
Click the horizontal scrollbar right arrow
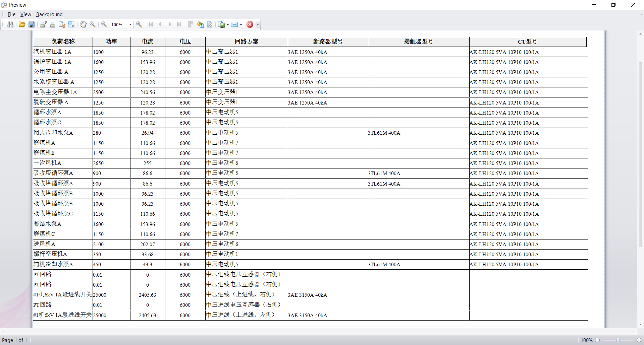[634, 331]
